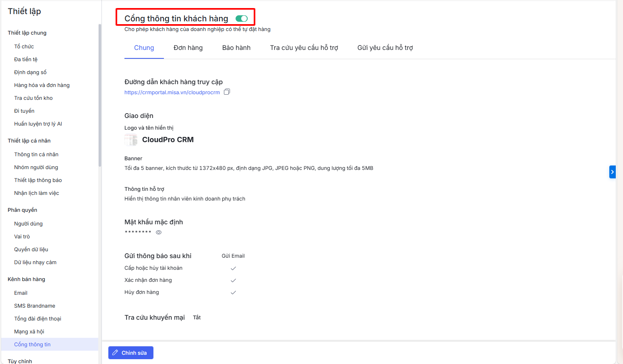Switch to the Đơn hàng tab
This screenshot has width=623, height=364.
[x=188, y=48]
